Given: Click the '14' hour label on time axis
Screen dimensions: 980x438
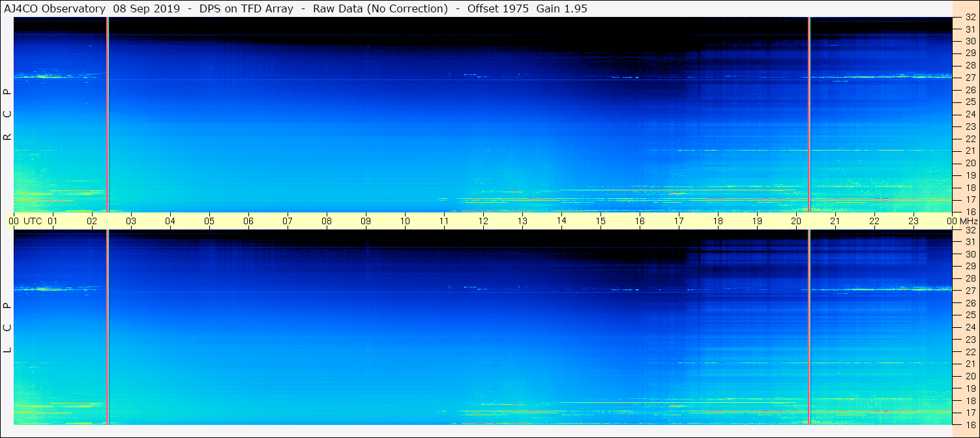Looking at the screenshot, I should pos(561,221).
